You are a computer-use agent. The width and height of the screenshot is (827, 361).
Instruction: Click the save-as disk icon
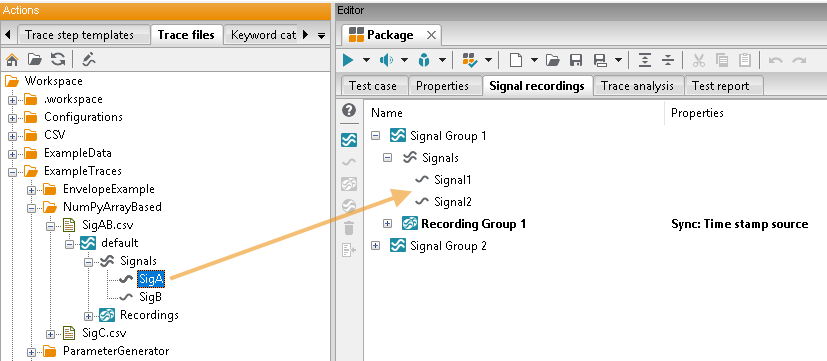tap(601, 60)
